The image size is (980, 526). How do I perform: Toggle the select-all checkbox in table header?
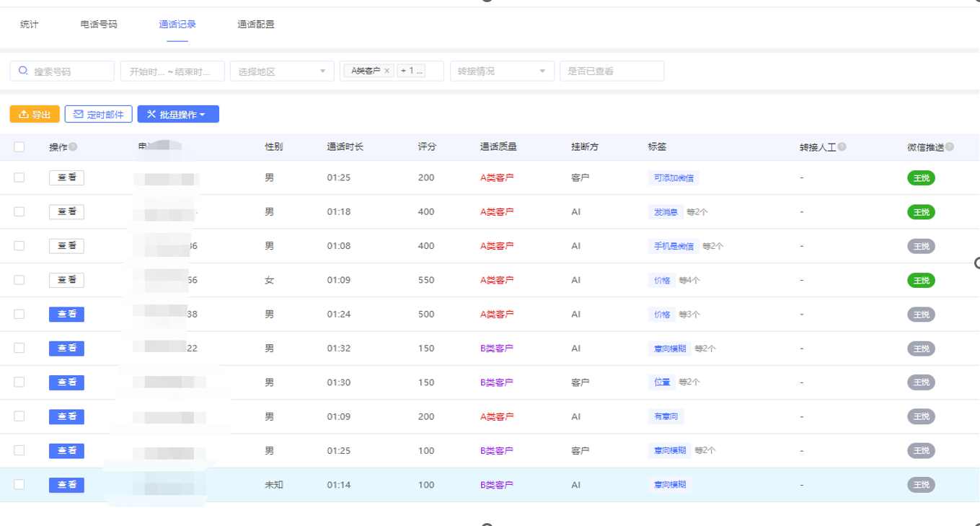click(x=19, y=147)
